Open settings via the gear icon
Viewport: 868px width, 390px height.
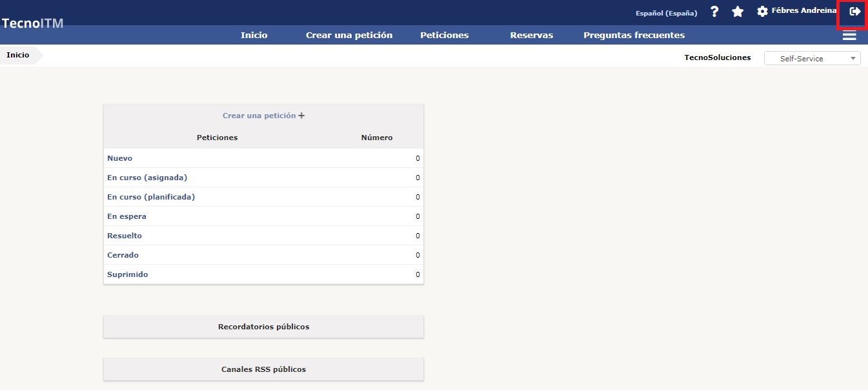(762, 12)
